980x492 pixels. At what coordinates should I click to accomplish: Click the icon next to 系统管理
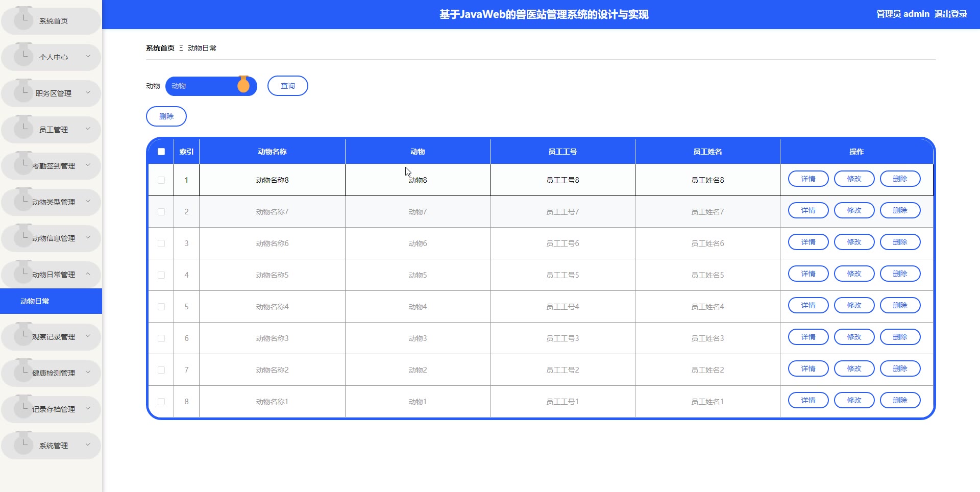[23, 444]
